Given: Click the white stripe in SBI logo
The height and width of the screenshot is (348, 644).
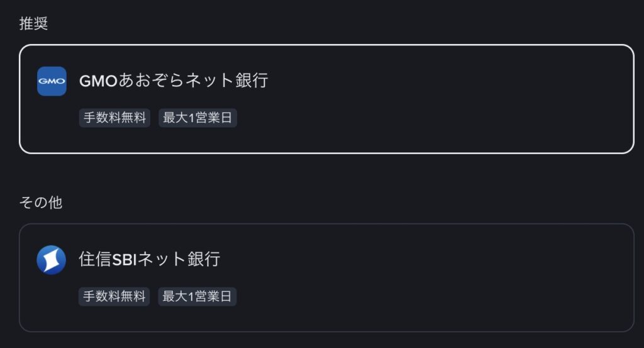Looking at the screenshot, I should (52, 260).
